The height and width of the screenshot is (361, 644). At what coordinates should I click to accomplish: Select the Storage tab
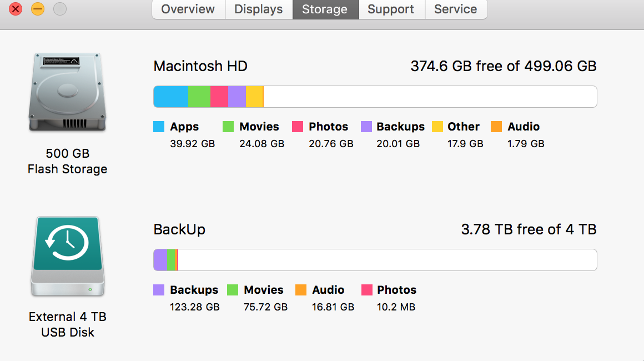pos(326,9)
